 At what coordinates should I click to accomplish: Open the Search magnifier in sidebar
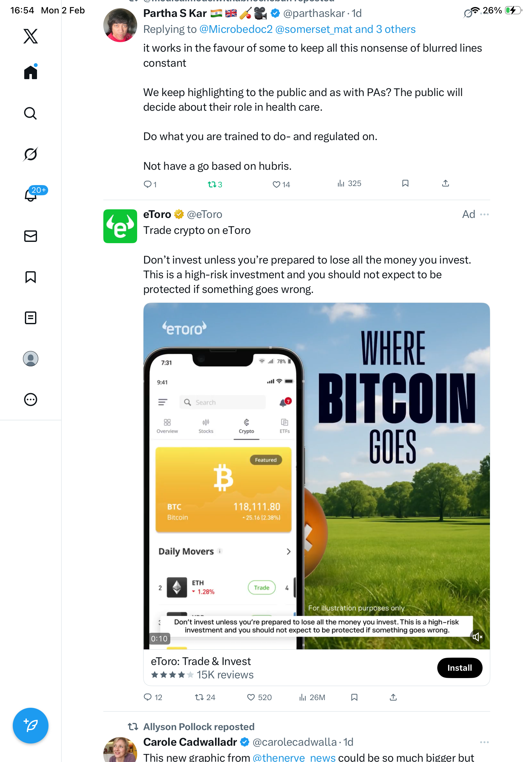(31, 113)
